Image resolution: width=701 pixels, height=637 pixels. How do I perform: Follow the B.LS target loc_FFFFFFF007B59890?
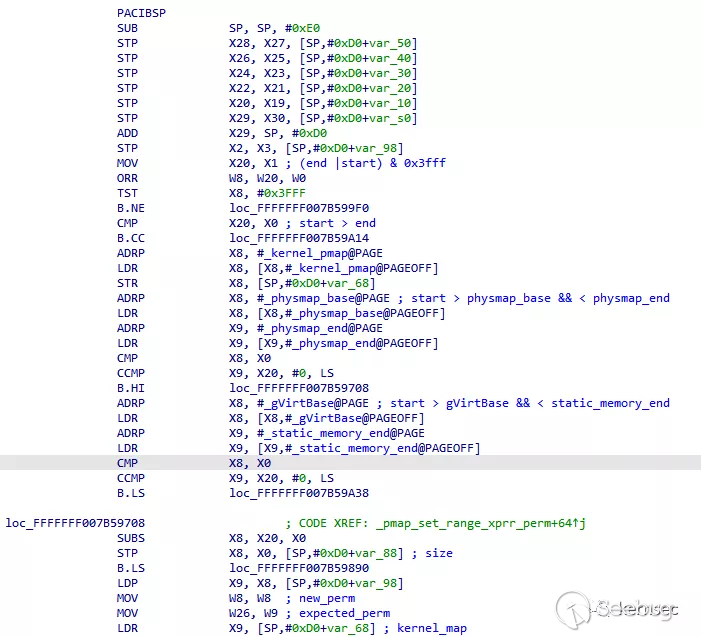[x=299, y=568]
